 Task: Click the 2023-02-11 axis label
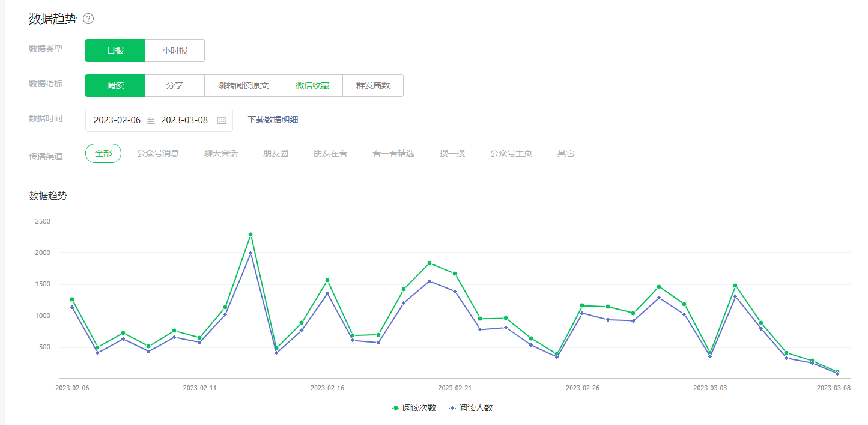(200, 388)
